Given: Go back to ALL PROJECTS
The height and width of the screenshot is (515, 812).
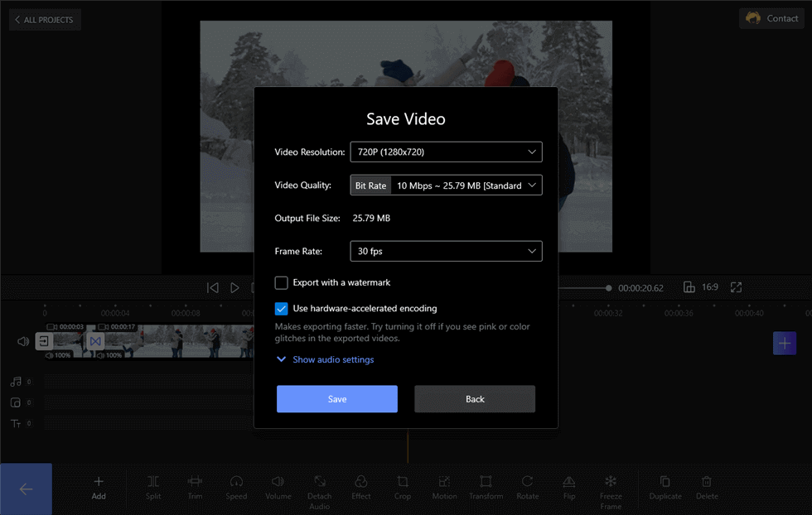Looking at the screenshot, I should [45, 20].
